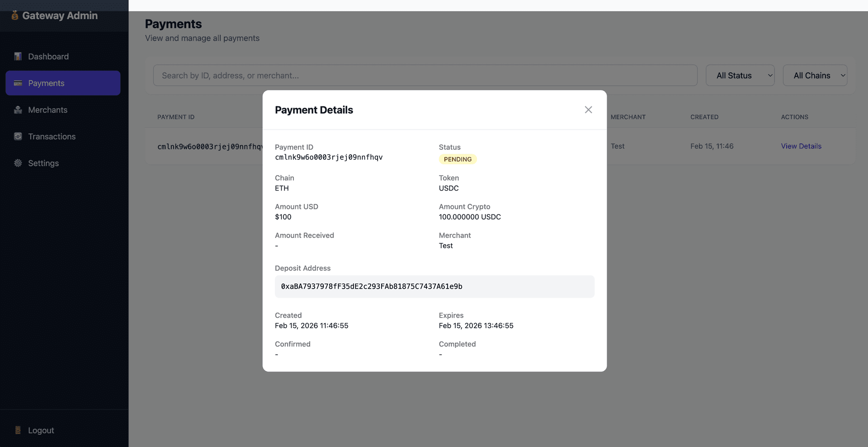Screen dimensions: 868x447
Task: Click View Details link for the payment
Action: [x=801, y=146]
